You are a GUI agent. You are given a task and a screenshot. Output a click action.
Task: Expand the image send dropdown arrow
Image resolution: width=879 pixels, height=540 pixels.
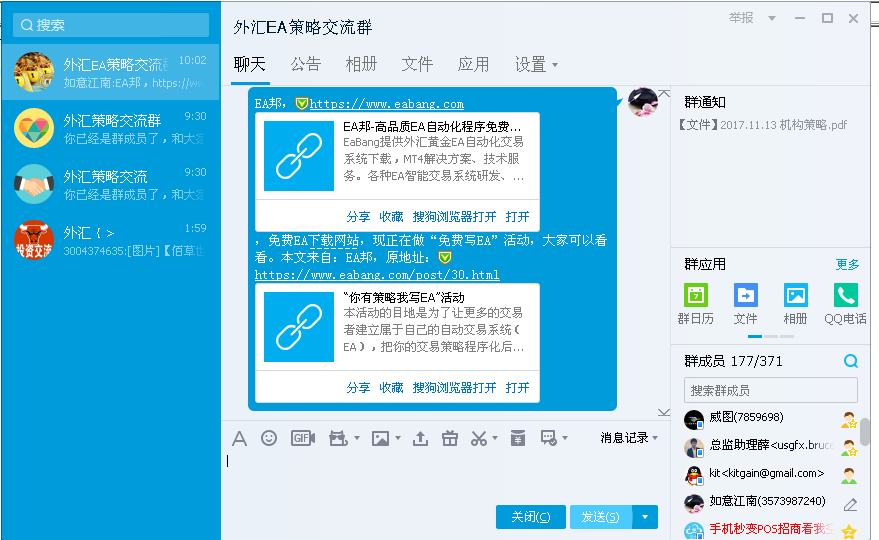[398, 439]
